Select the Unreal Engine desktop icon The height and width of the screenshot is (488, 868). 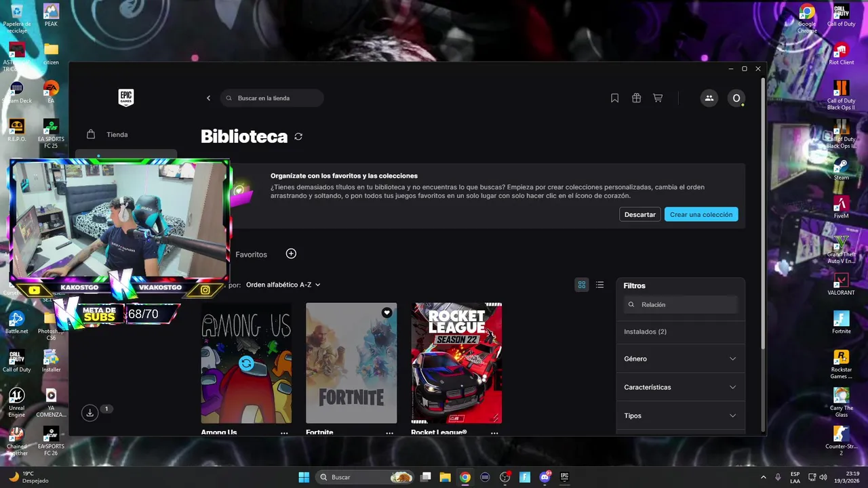tap(16, 403)
